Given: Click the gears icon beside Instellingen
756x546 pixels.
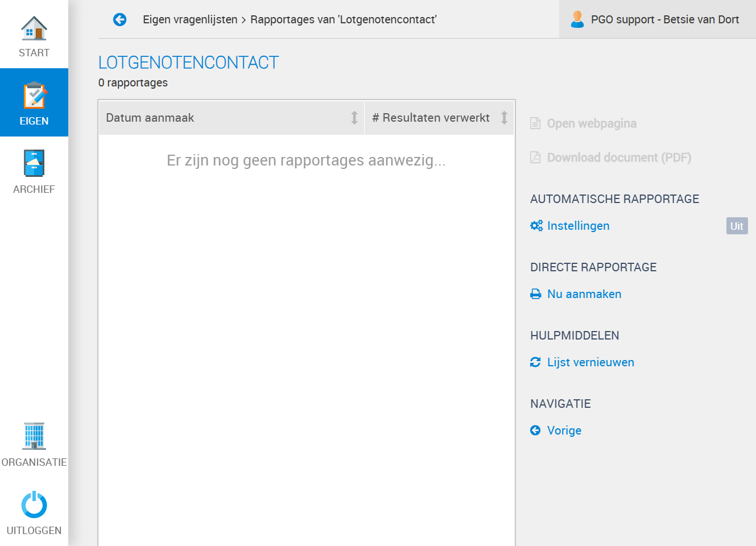Looking at the screenshot, I should pos(536,226).
